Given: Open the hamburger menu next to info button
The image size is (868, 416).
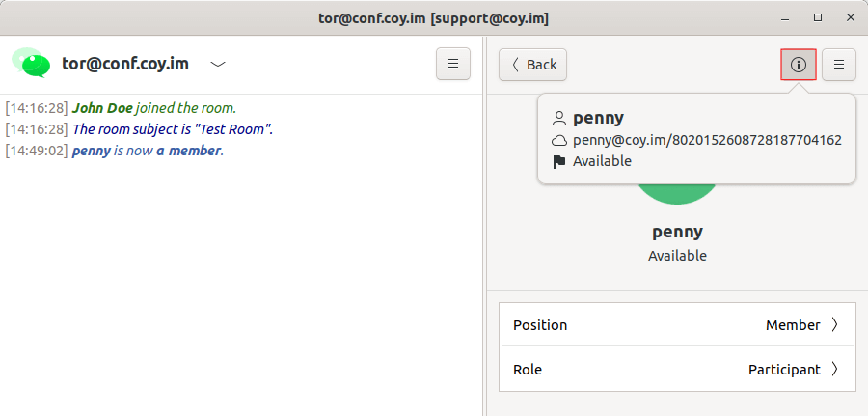Looking at the screenshot, I should coord(838,65).
